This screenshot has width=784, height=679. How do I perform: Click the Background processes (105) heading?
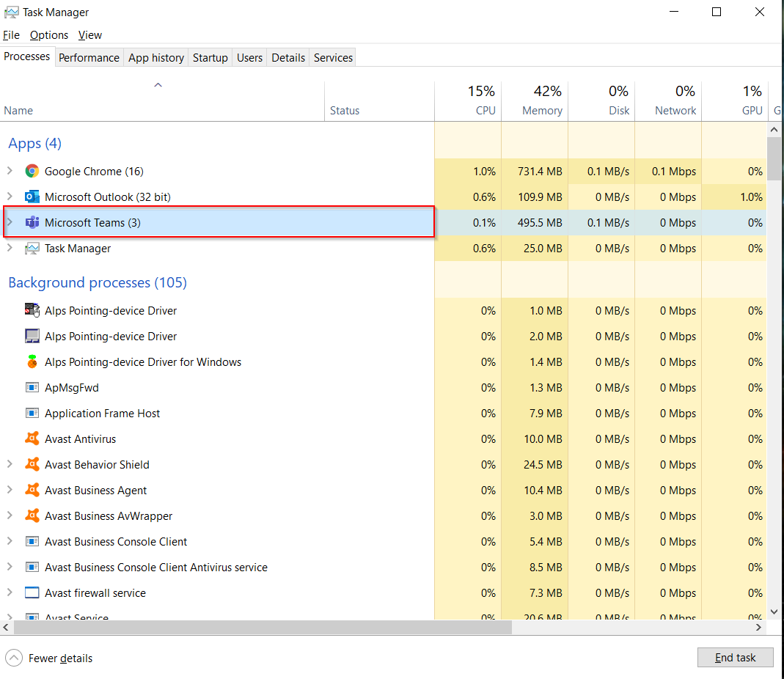[x=98, y=282]
